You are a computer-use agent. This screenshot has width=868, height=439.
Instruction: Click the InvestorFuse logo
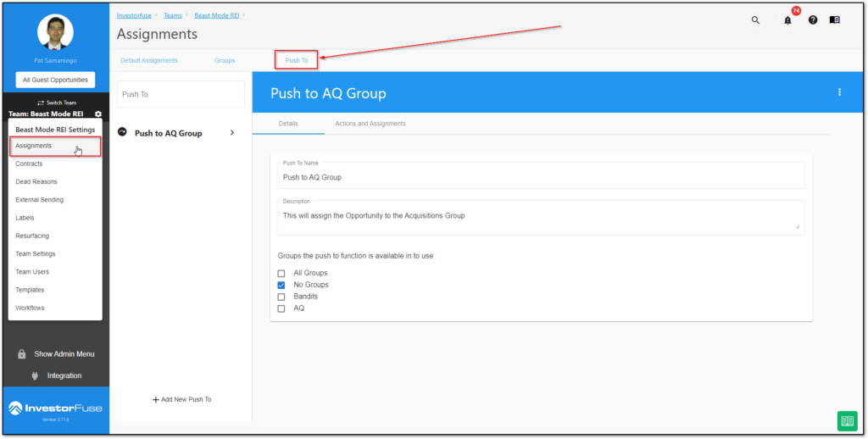click(x=55, y=408)
